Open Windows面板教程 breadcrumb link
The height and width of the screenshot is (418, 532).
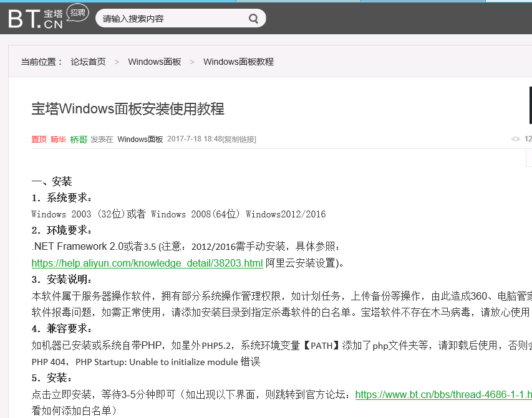click(238, 62)
